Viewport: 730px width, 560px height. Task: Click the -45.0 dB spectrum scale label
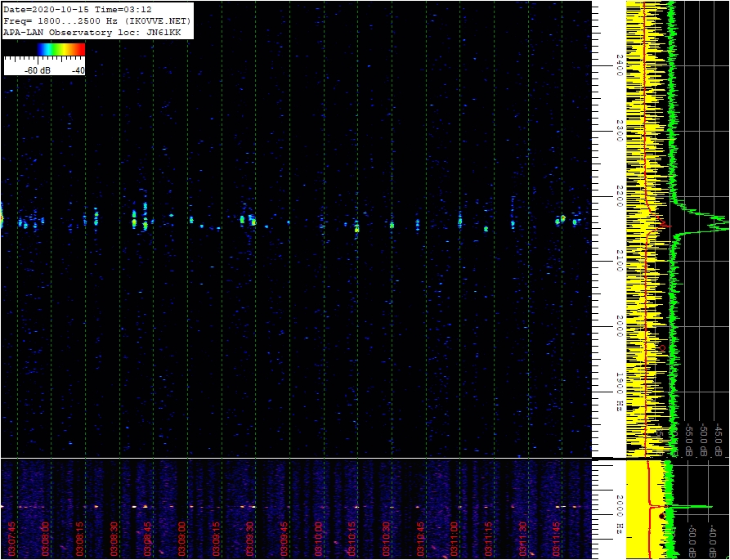pos(718,440)
